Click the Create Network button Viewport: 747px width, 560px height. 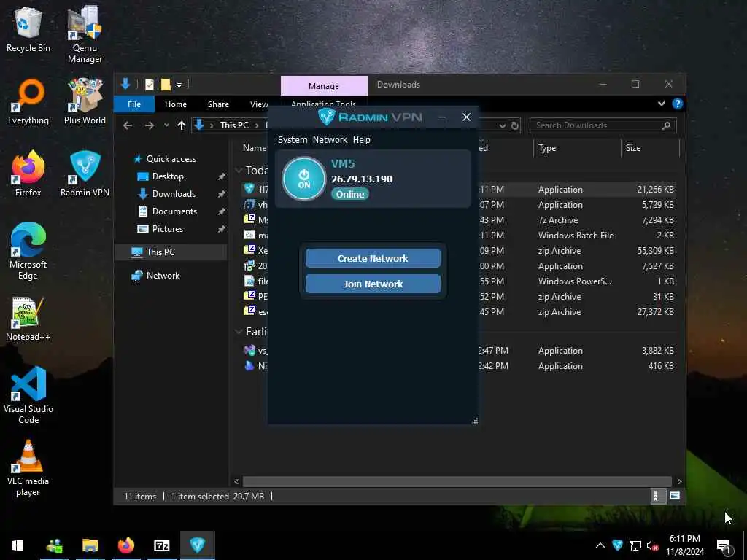(373, 258)
